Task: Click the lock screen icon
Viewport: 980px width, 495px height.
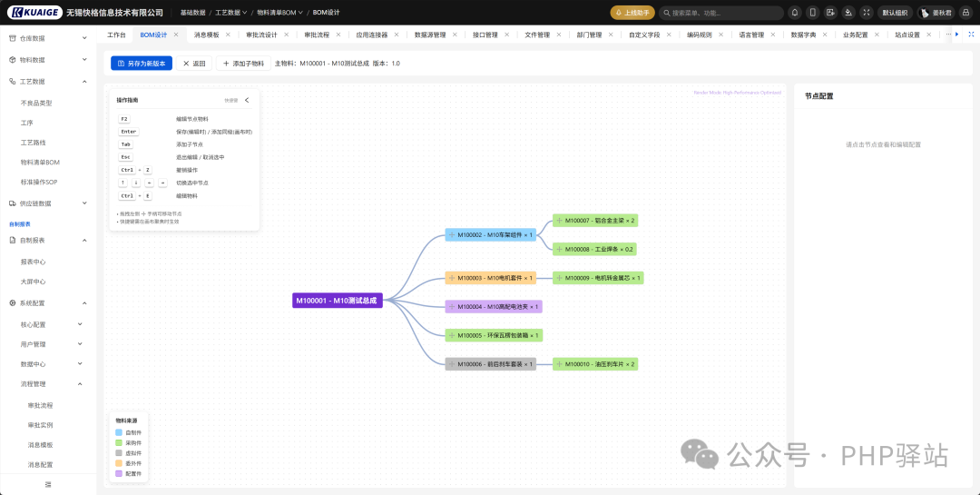Action: tap(966, 13)
